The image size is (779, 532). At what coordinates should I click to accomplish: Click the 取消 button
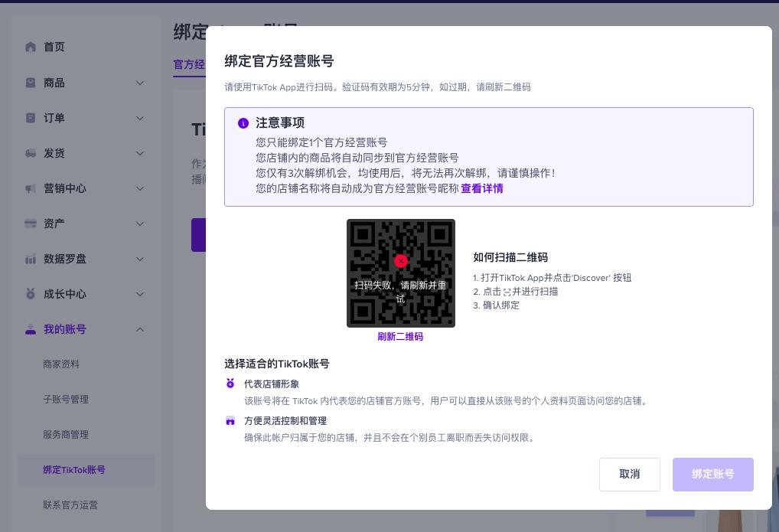tap(630, 475)
